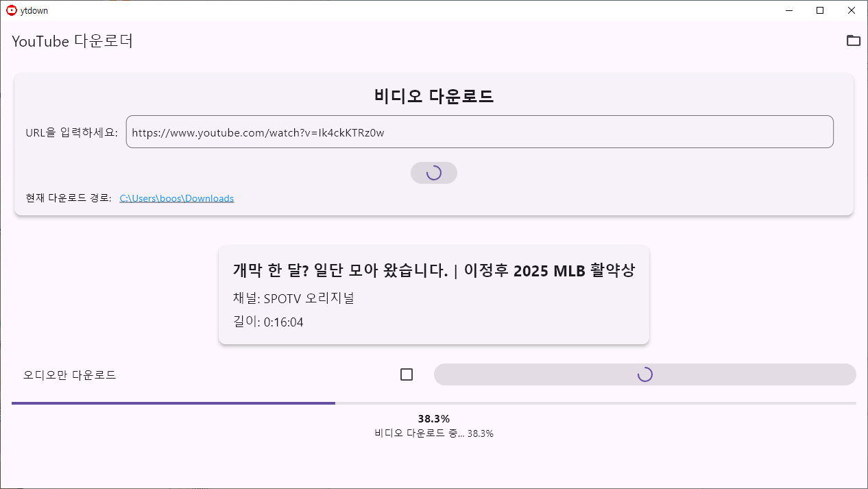Click the loading button below the URL field

pos(434,173)
